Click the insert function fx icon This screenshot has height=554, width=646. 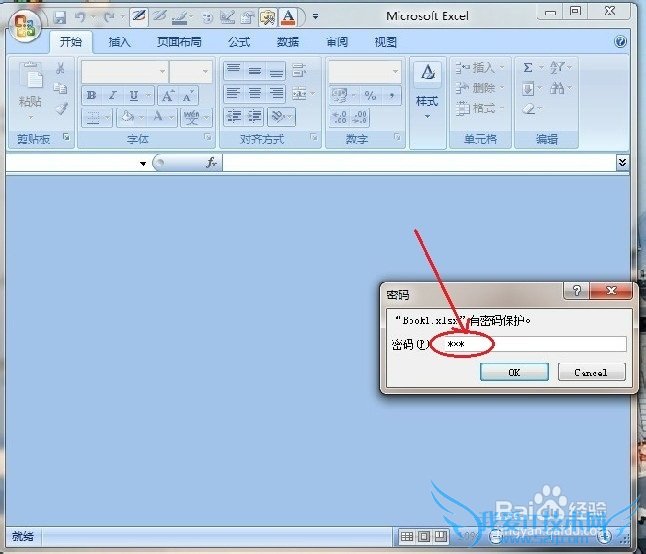pos(211,163)
